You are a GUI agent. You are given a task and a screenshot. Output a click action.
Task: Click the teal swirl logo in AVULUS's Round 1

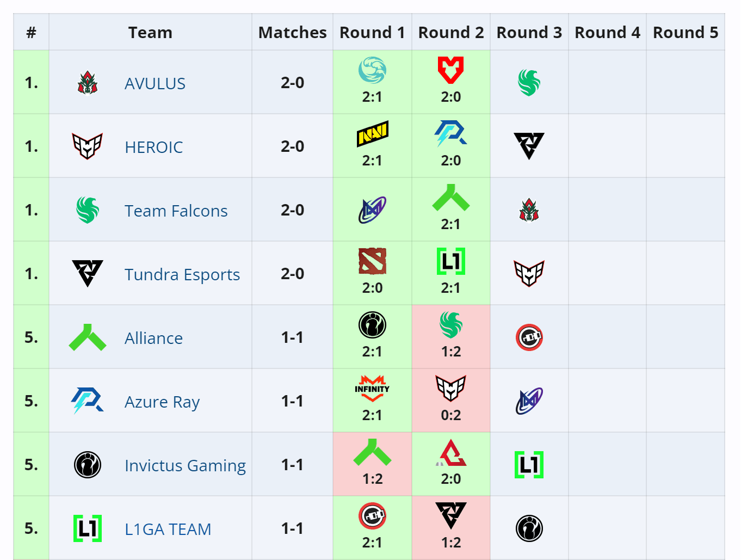(372, 70)
